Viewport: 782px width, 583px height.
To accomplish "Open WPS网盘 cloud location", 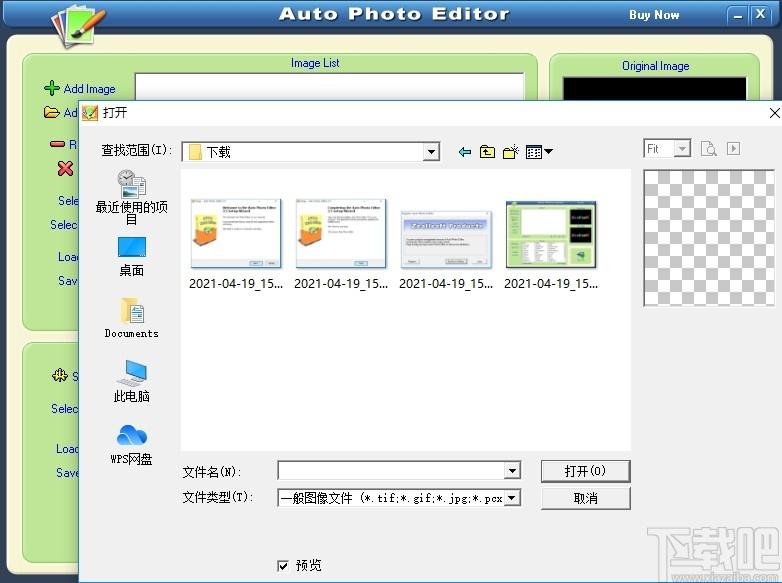I will coord(132,445).
